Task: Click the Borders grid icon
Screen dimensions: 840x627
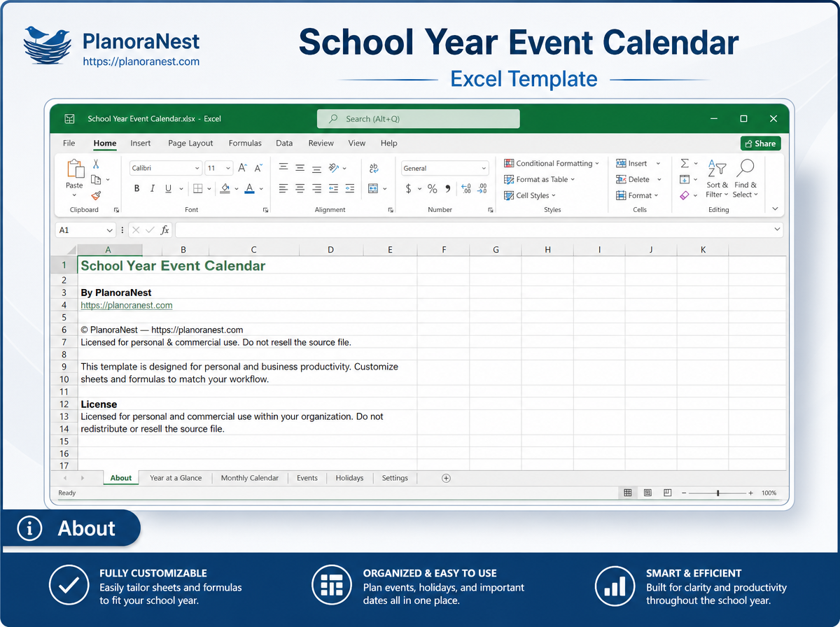Action: coord(198,188)
